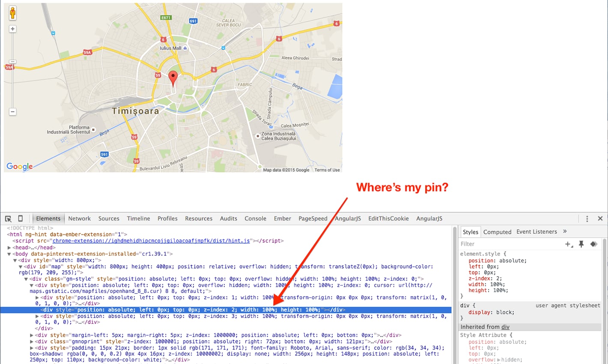Open the Computed styles tab

pyautogui.click(x=497, y=232)
